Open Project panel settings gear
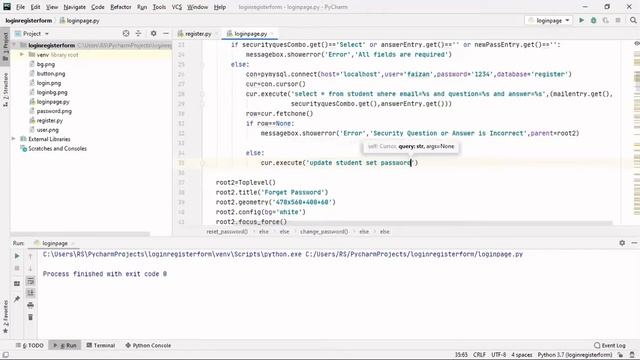Screen dimensions: 640x360 click(153, 33)
